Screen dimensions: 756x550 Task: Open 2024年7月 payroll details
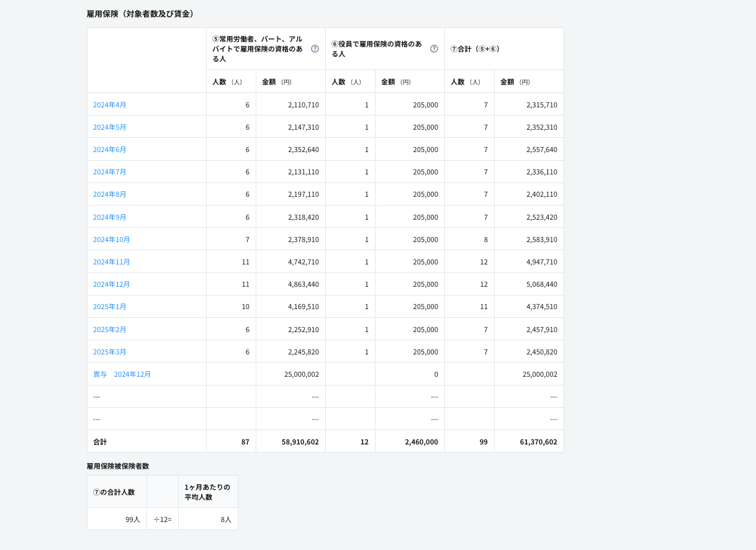(x=110, y=172)
